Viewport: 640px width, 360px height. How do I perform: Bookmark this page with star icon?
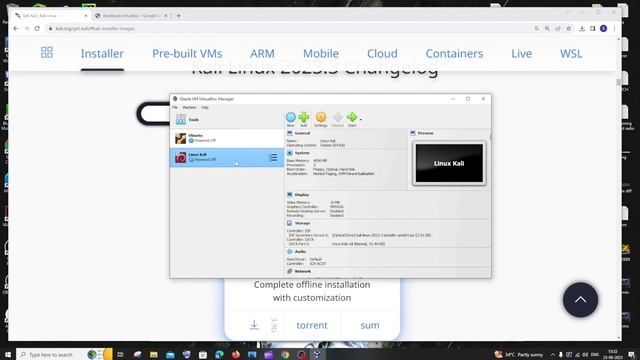(x=569, y=29)
